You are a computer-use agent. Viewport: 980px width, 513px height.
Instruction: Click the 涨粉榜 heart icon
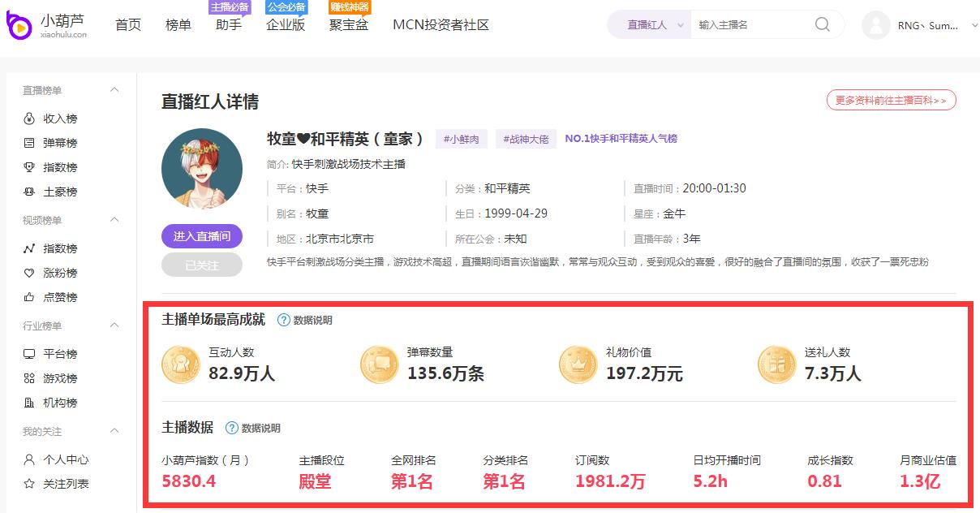tap(29, 273)
